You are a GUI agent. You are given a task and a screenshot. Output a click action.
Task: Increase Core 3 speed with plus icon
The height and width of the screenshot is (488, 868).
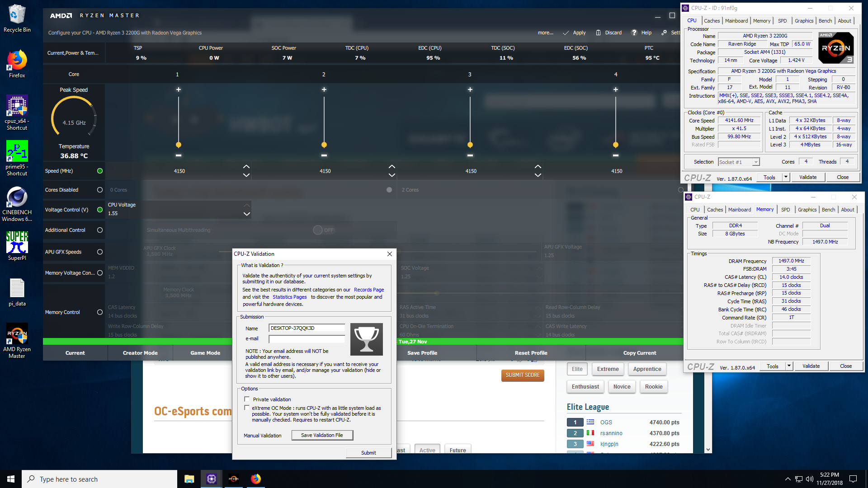click(470, 89)
